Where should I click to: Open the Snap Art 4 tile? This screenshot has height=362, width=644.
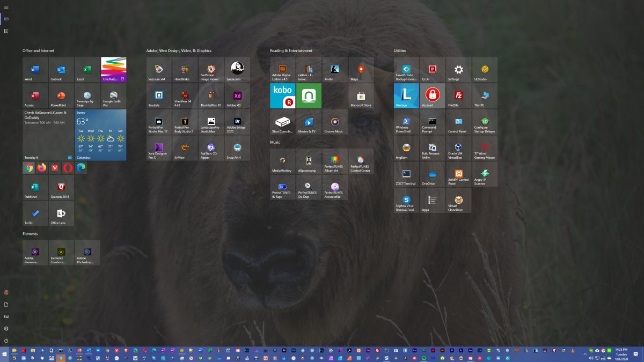tap(238, 149)
